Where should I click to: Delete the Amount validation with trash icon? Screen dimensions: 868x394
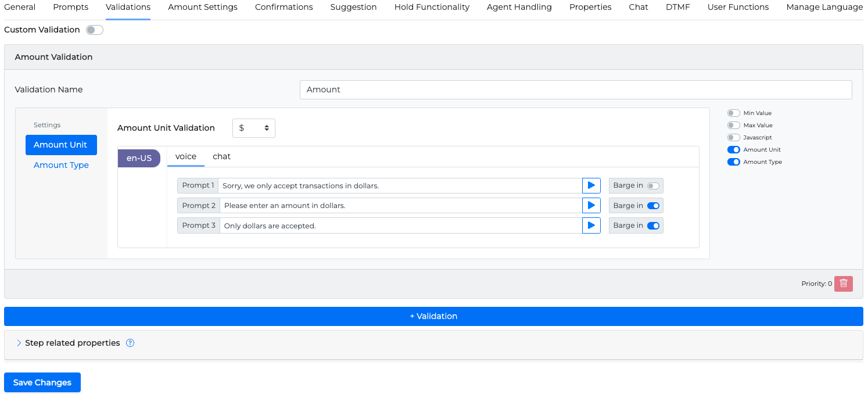tap(843, 284)
